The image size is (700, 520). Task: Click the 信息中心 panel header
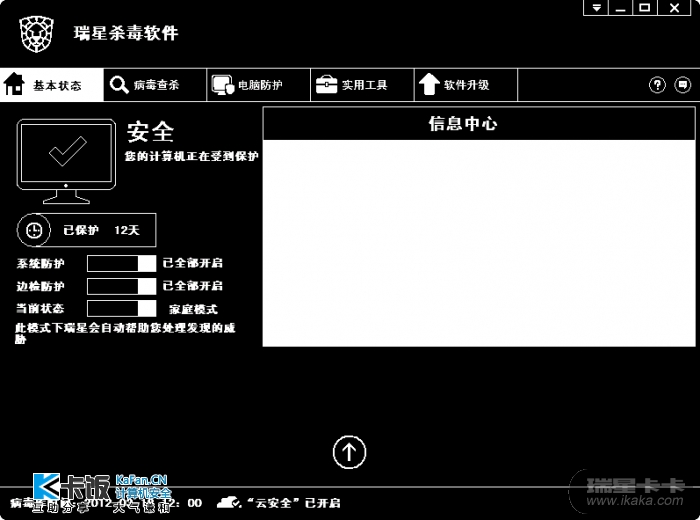pyautogui.click(x=479, y=124)
